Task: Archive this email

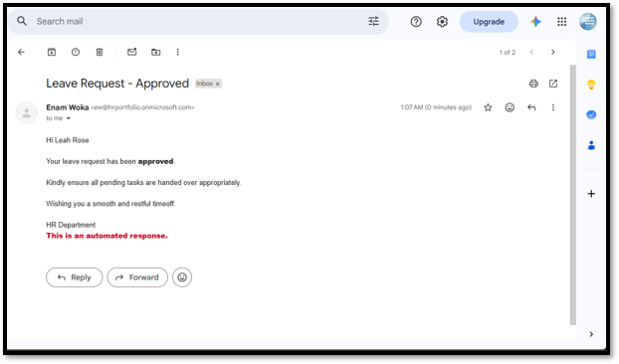Action: [x=52, y=52]
